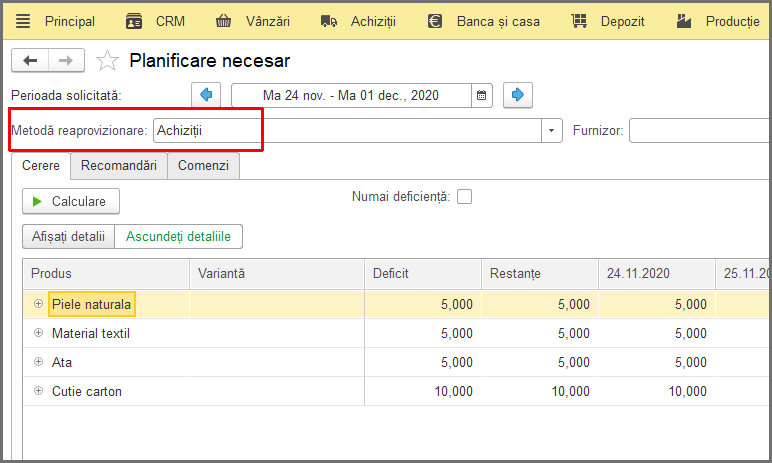Click the Afișați detalii button
Viewport: 772px width, 463px height.
[68, 236]
